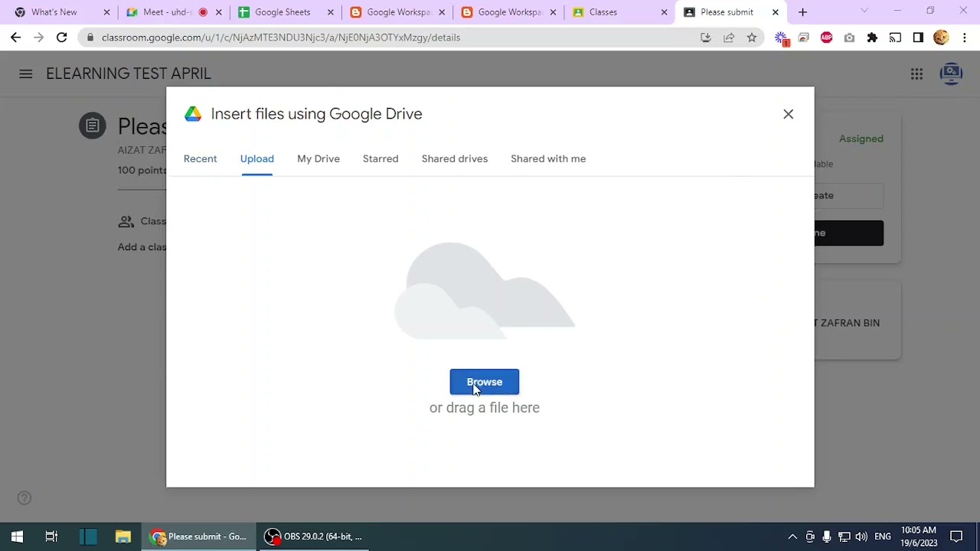This screenshot has height=551, width=980.
Task: Select the Upload tab
Action: coord(256,158)
